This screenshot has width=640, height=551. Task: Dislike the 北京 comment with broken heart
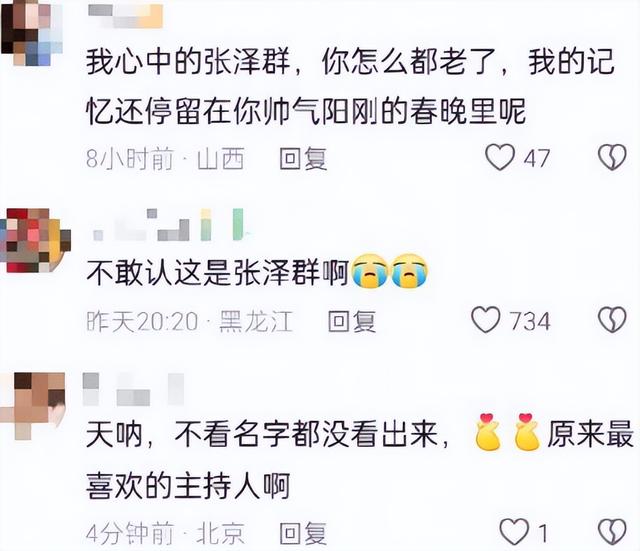(x=612, y=532)
